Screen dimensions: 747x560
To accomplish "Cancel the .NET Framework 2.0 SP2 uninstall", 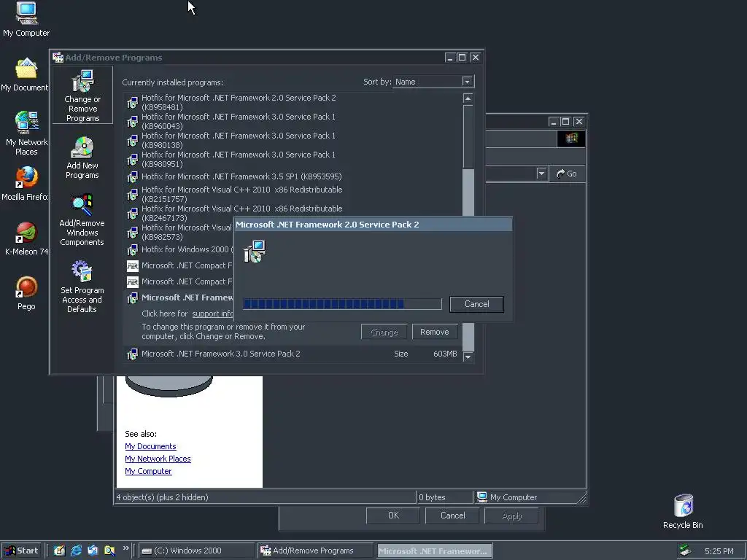I will tap(476, 304).
